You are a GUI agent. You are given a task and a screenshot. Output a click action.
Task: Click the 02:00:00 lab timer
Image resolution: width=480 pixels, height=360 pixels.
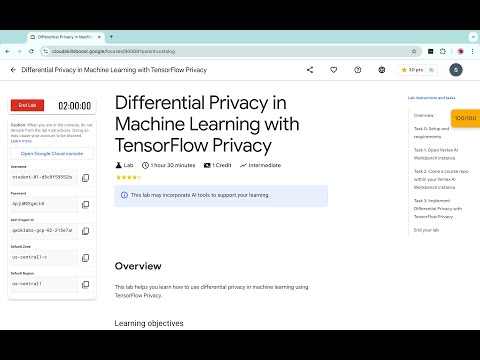[x=75, y=106]
